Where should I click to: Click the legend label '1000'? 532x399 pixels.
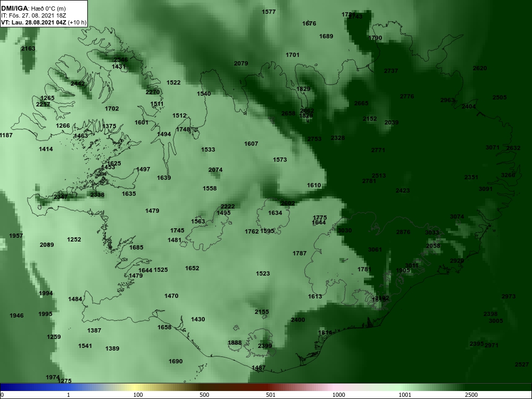point(338,395)
